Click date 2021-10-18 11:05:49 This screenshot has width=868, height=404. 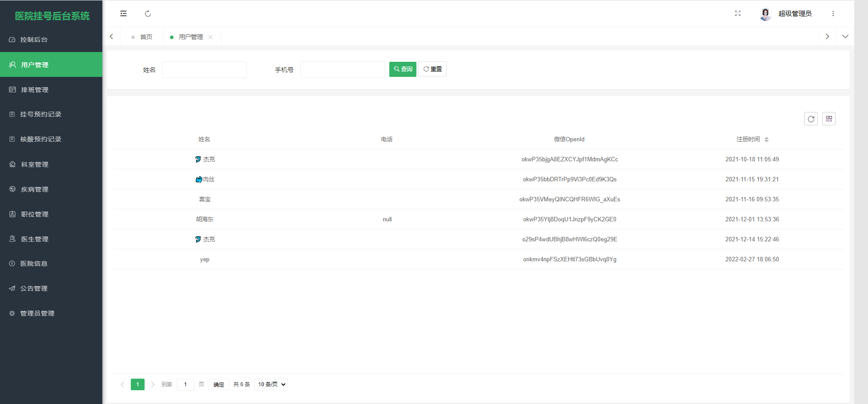752,159
